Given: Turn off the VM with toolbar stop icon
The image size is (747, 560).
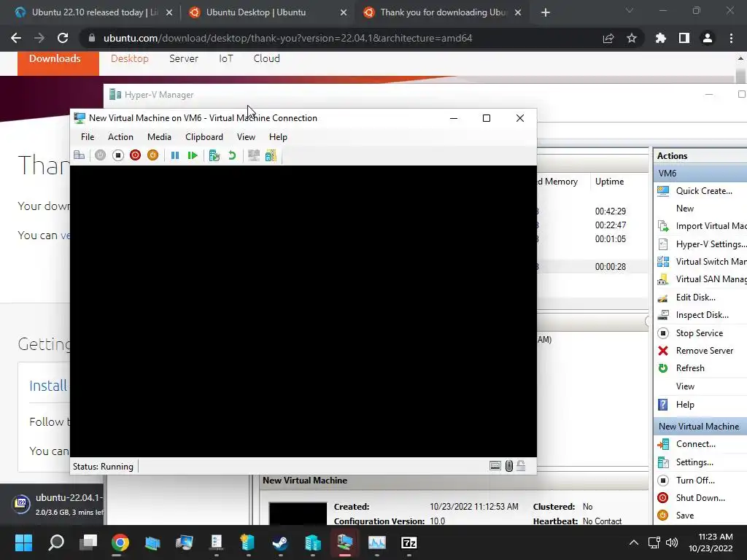Looking at the screenshot, I should point(117,155).
